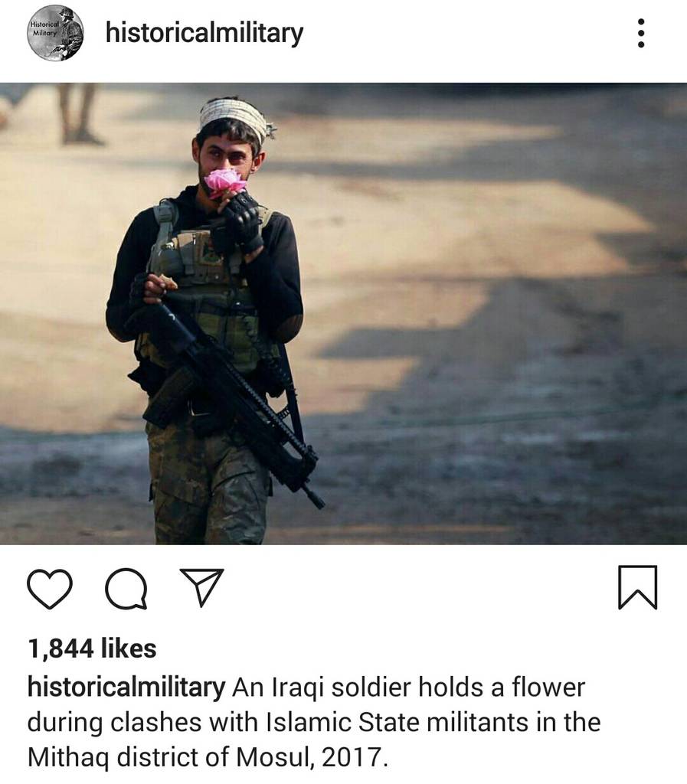Tap the pink flower in the photo
The width and height of the screenshot is (687, 784).
[x=225, y=182]
